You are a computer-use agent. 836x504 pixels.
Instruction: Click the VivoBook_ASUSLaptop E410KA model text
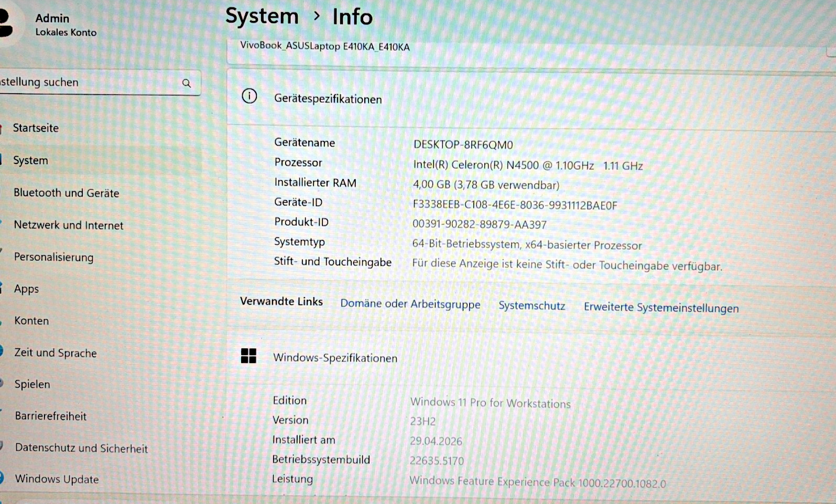point(325,46)
